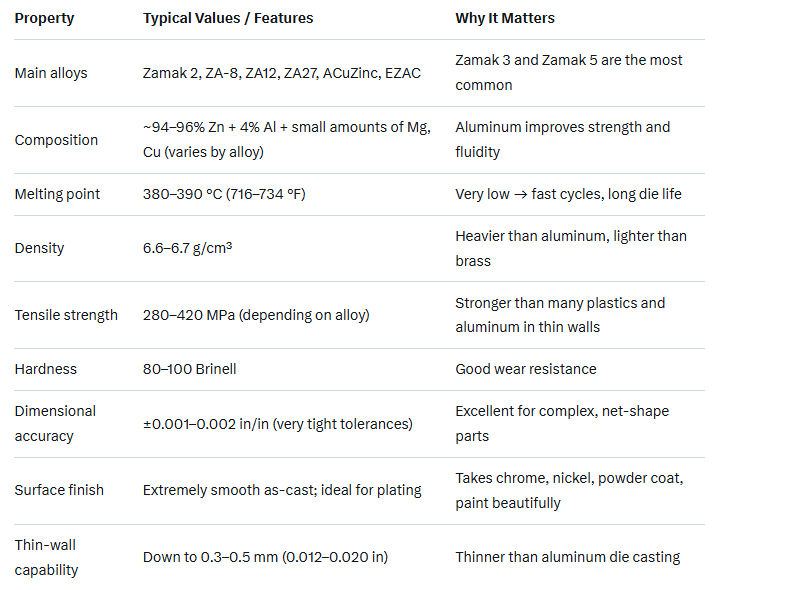Click the "Dimensional accuracy" row label
Viewport: 795px width, 590px height.
pos(55,424)
